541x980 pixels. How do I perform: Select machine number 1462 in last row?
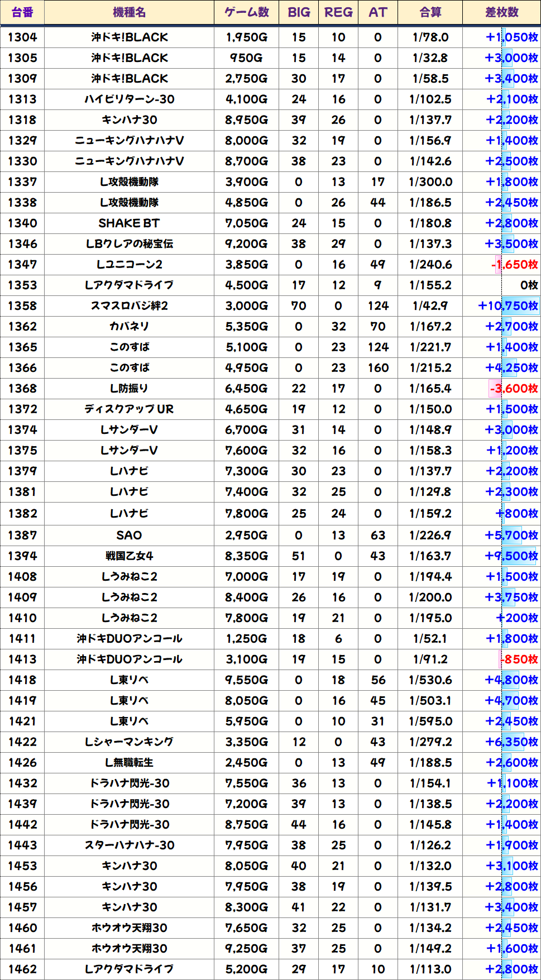click(22, 969)
